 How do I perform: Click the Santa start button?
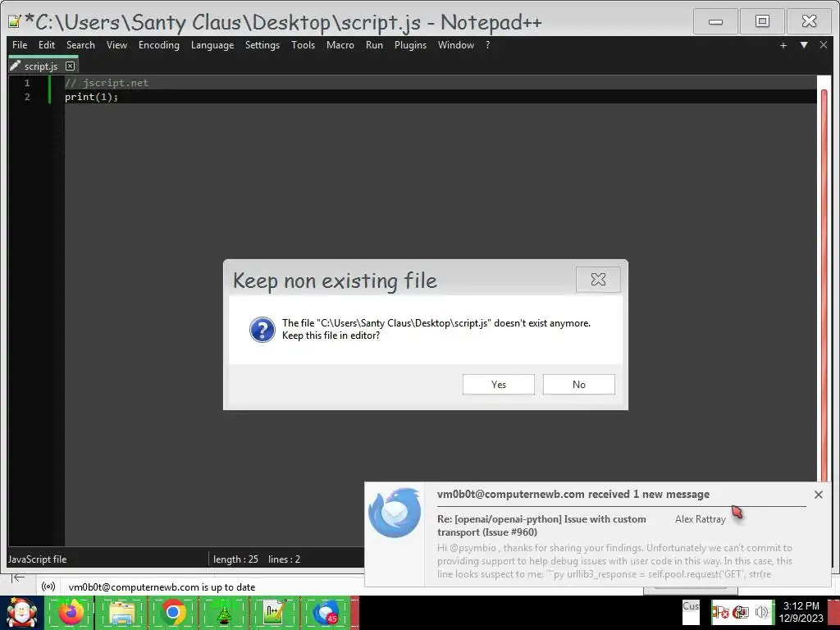click(21, 613)
